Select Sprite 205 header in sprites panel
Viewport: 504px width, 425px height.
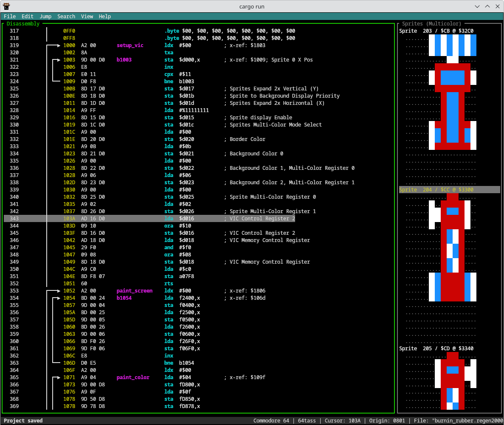tap(436, 349)
